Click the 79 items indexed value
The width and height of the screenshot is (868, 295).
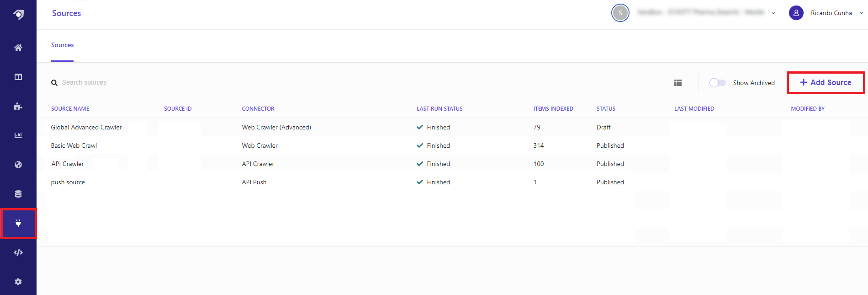pos(537,127)
